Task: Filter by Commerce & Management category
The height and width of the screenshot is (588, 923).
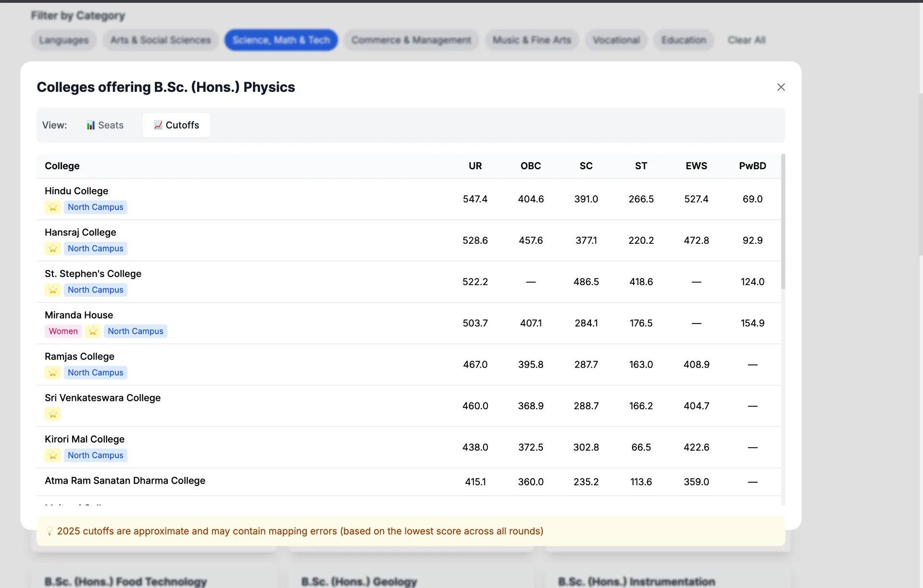Action: click(411, 40)
